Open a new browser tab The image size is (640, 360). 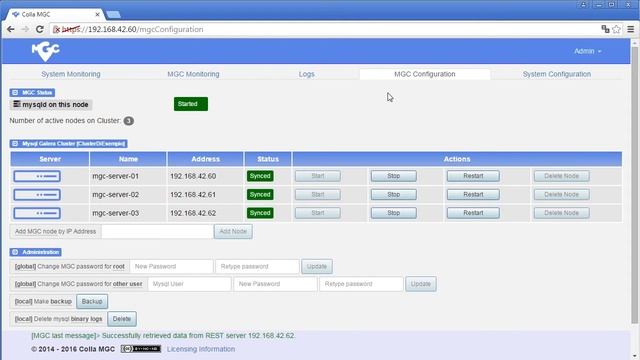tap(113, 15)
